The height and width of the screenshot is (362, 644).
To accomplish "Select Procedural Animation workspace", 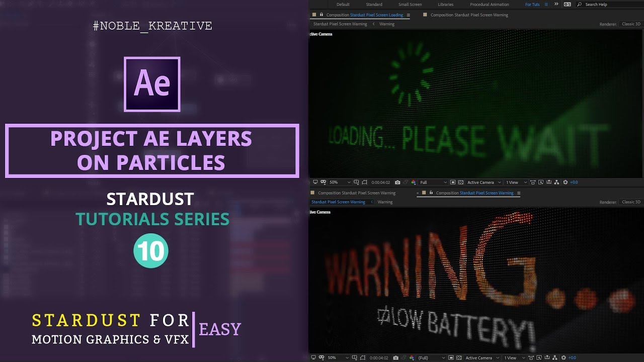I will 489,5.
